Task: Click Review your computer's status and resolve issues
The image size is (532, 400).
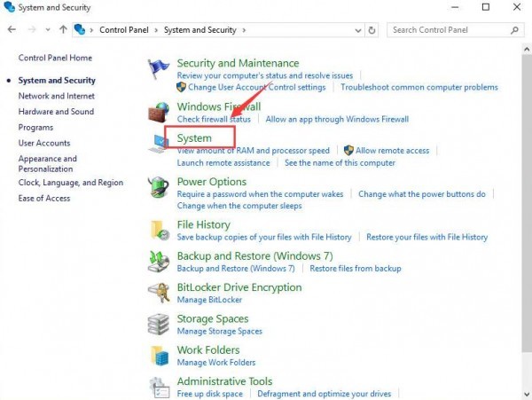Action: click(265, 75)
